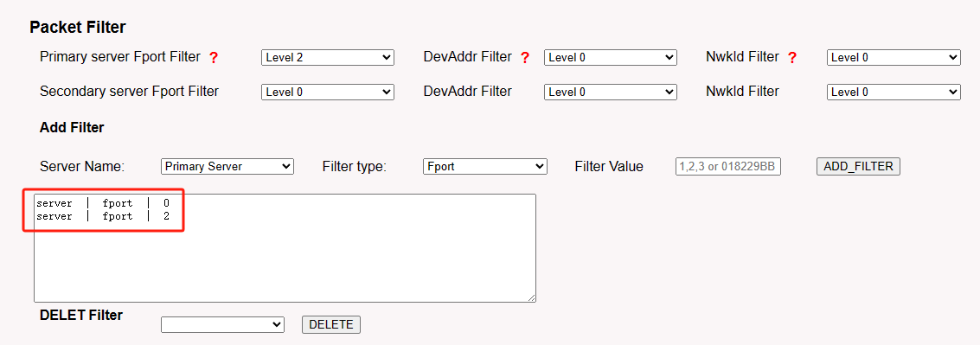Image resolution: width=980 pixels, height=345 pixels.
Task: Click the Primary server Fport Filter label
Action: 120,57
